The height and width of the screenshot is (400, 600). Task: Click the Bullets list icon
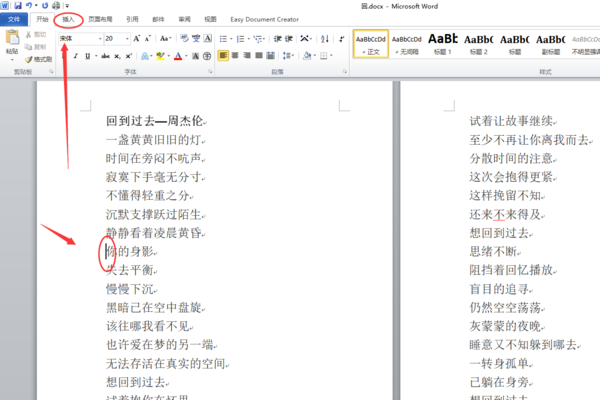pos(223,39)
